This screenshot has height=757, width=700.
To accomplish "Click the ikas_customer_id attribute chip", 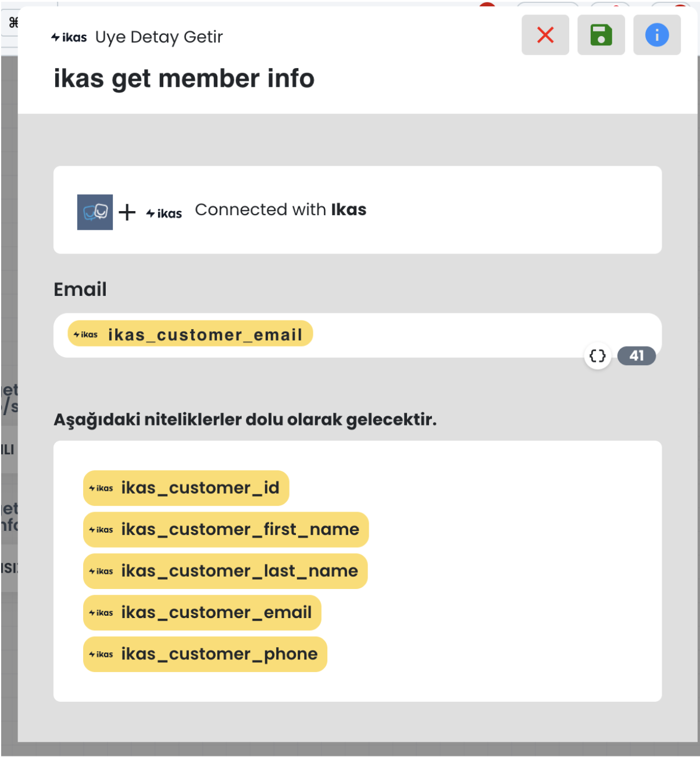I will [x=186, y=488].
